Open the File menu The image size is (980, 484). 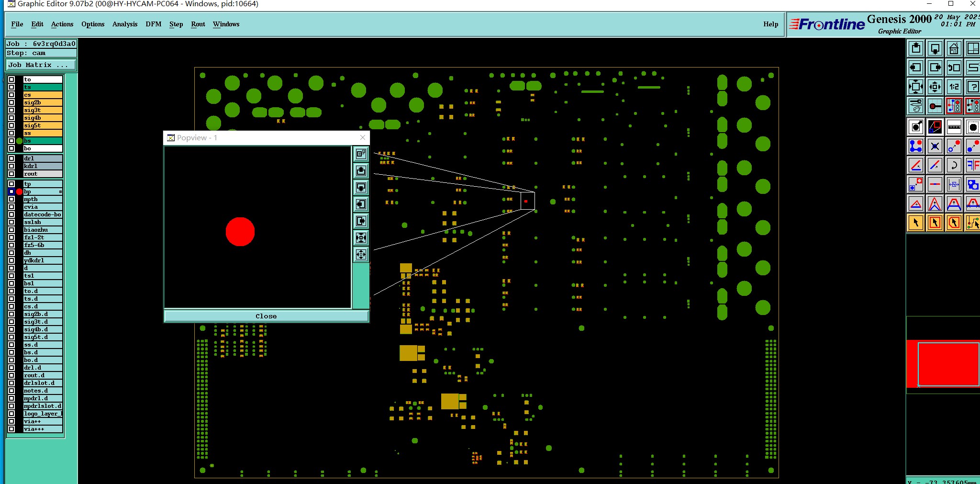[x=17, y=24]
